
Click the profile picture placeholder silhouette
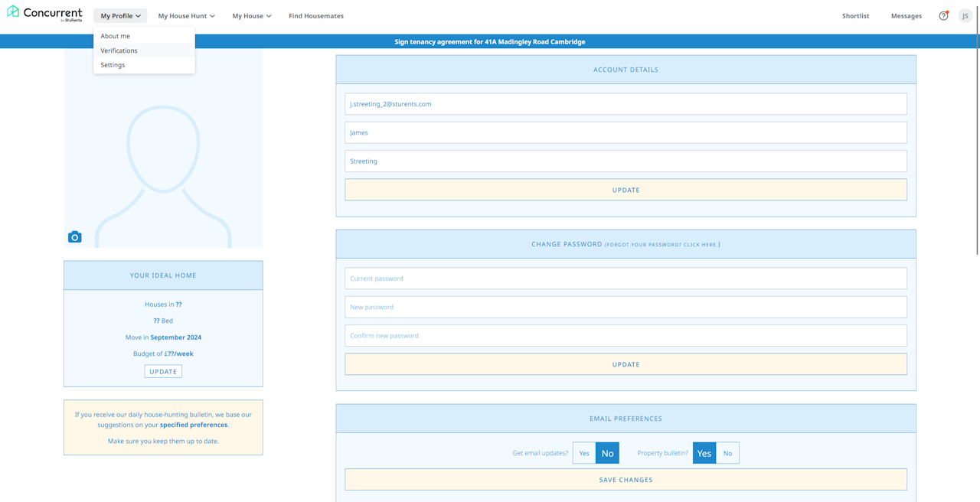163,168
